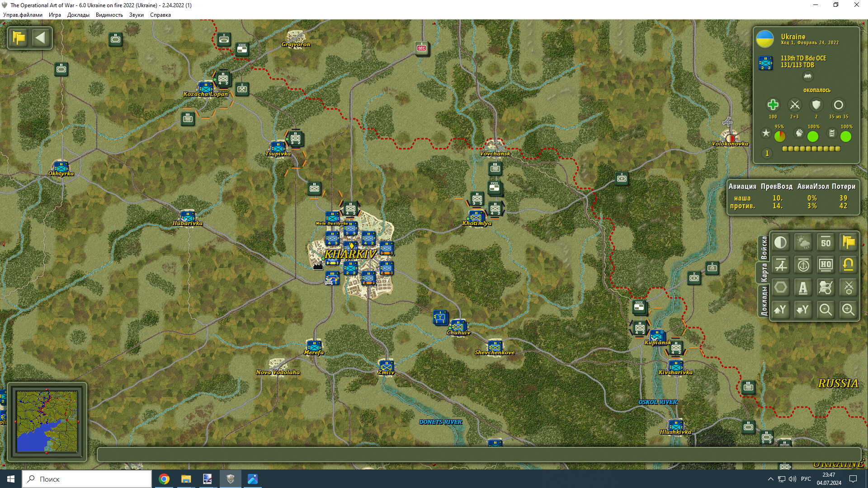The image size is (868, 488).
Task: Click the 'Авиация' header in stats panel
Action: (x=742, y=187)
